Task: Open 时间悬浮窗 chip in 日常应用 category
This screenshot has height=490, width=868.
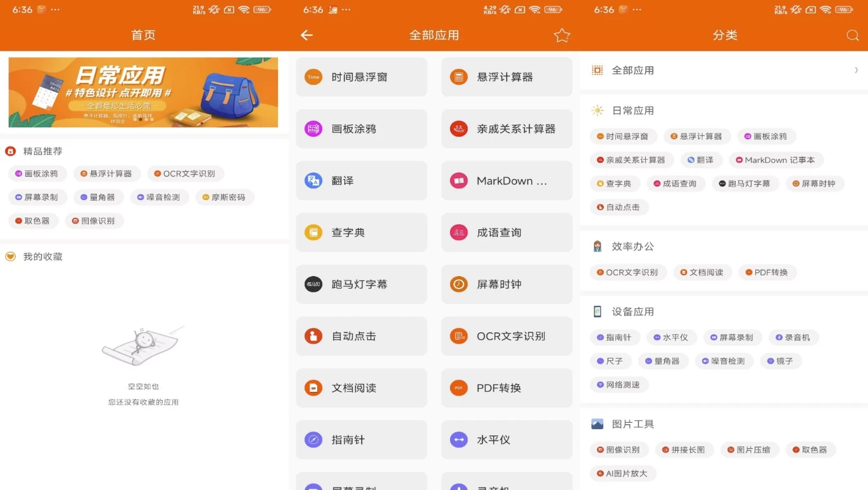Action: click(623, 136)
